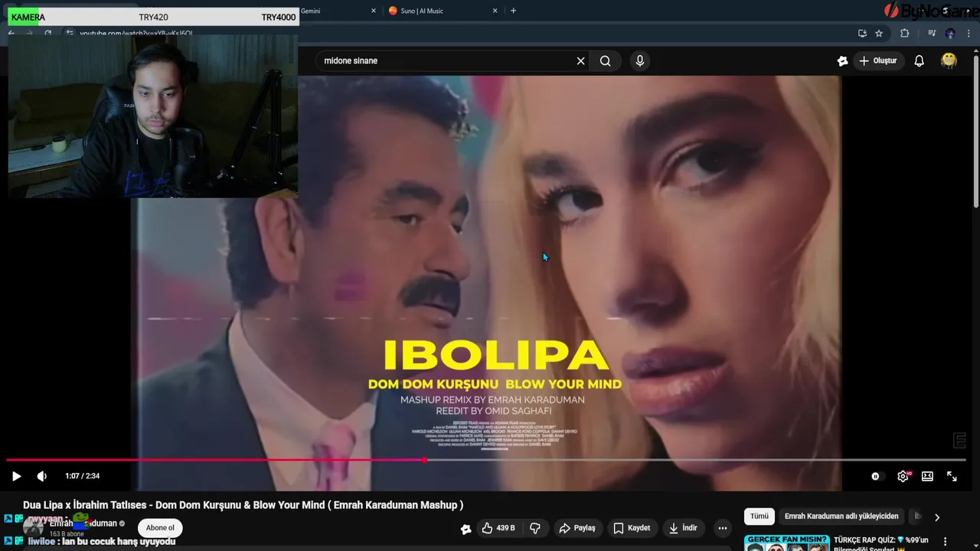Open the 'TÜRKÇE RAP QUİZ' recommended video title

point(880,543)
